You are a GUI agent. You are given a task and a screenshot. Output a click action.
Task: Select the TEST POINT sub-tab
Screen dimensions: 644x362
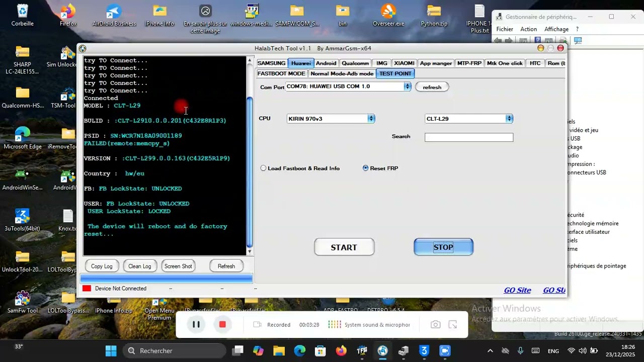(395, 73)
